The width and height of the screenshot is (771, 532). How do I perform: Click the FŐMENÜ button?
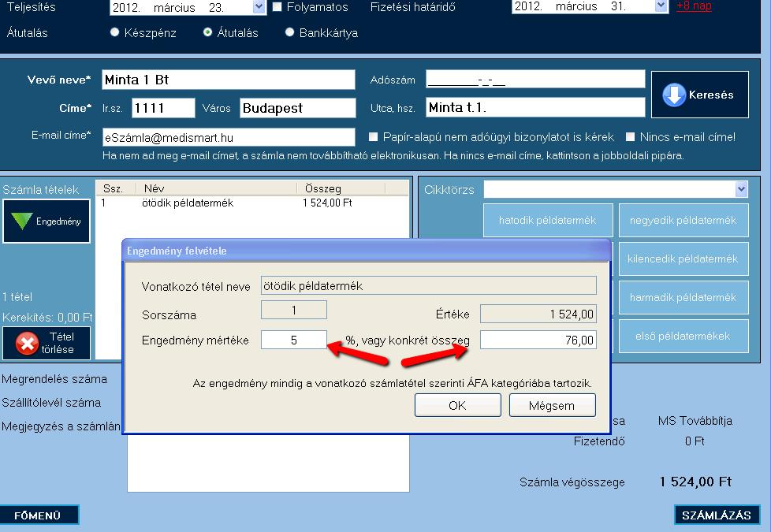(39, 515)
